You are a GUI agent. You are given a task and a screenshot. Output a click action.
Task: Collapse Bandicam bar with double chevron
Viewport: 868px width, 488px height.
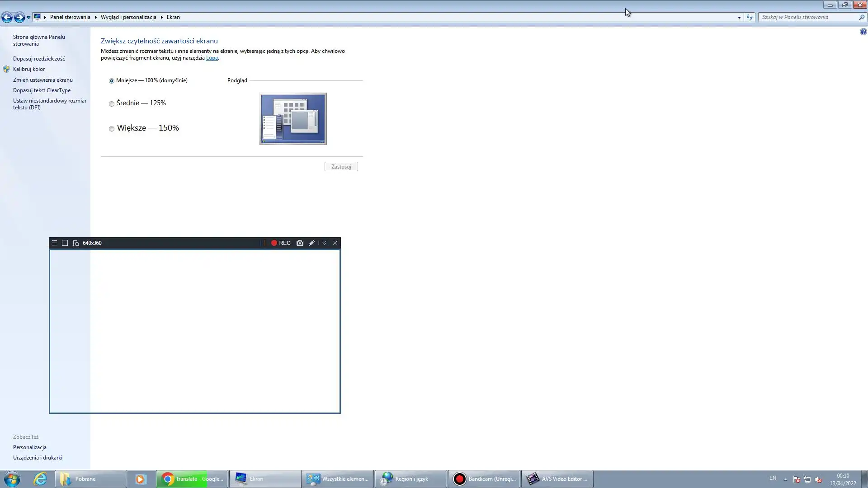[324, 243]
